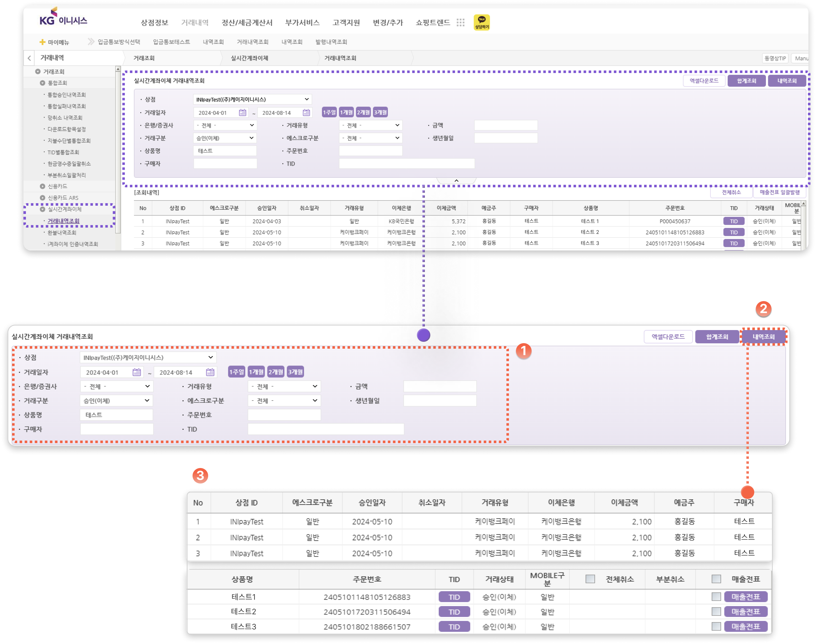816x644 pixels.
Task: Expand the 신용카드 ARS tree node
Action: pos(43,198)
